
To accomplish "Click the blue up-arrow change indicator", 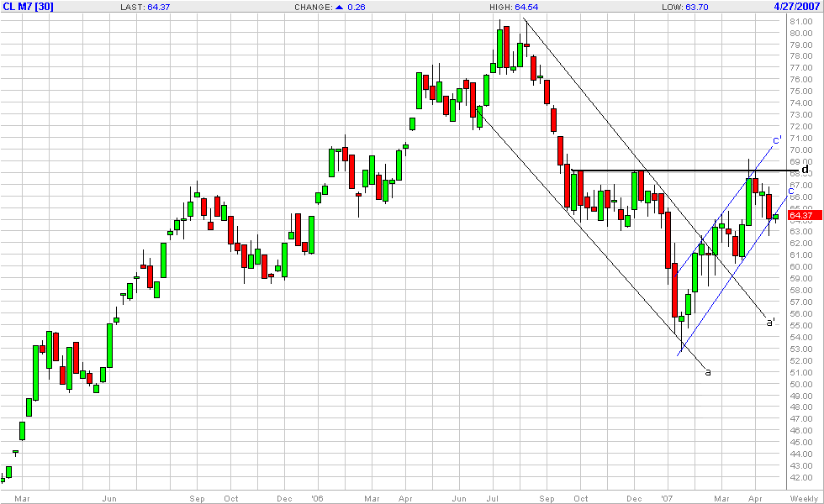I will (x=339, y=8).
